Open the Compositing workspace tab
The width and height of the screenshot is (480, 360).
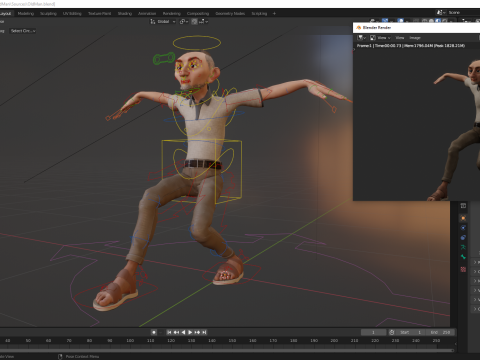(x=198, y=14)
